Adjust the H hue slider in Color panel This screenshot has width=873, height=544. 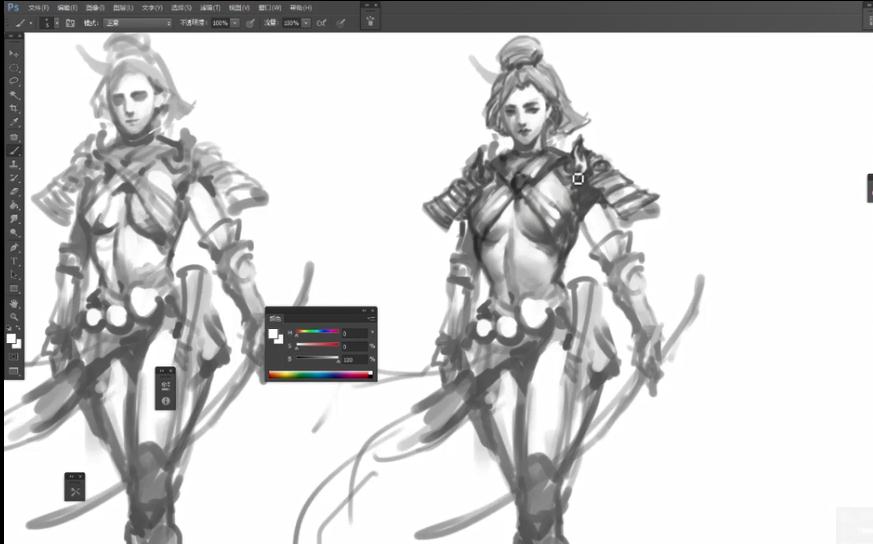point(317,332)
